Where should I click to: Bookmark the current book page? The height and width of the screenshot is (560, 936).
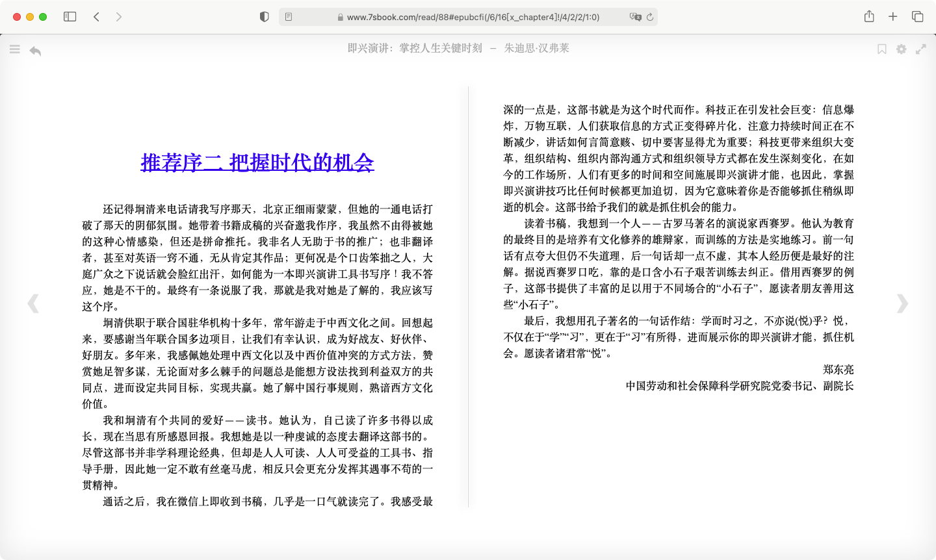[882, 49]
